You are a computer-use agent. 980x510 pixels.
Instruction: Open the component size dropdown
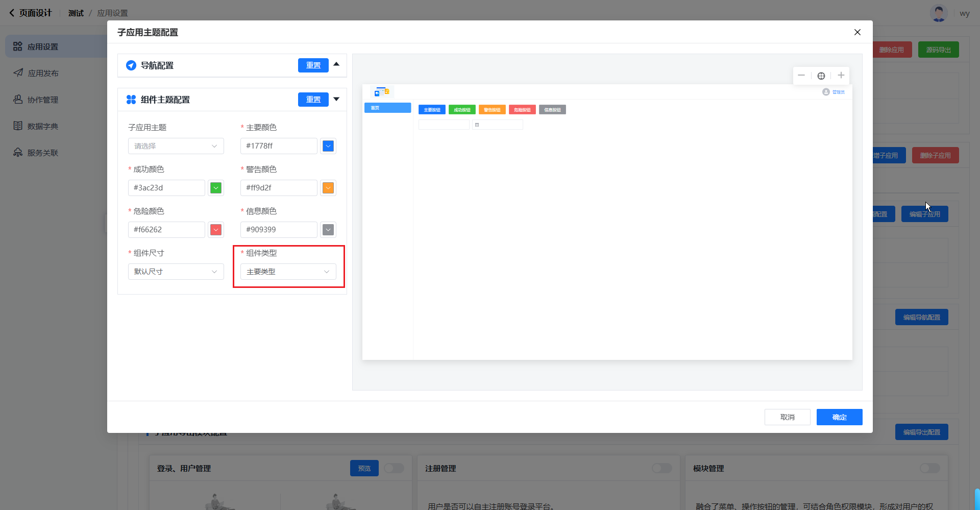[x=176, y=272]
